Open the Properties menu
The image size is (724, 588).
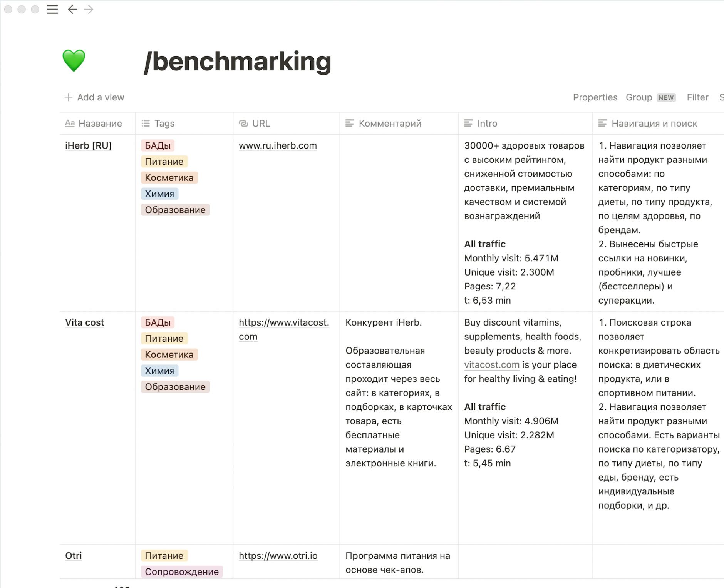595,97
